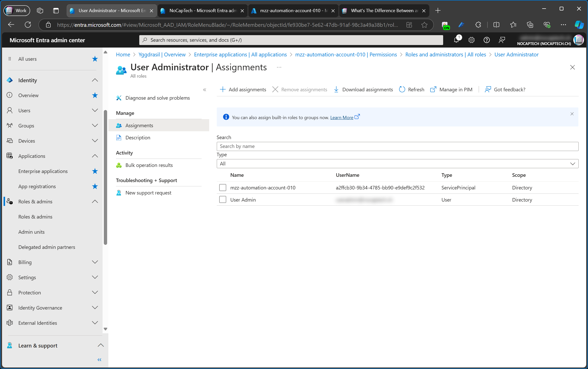Unfavorite App registrations star icon
This screenshot has width=588, height=369.
[95, 186]
